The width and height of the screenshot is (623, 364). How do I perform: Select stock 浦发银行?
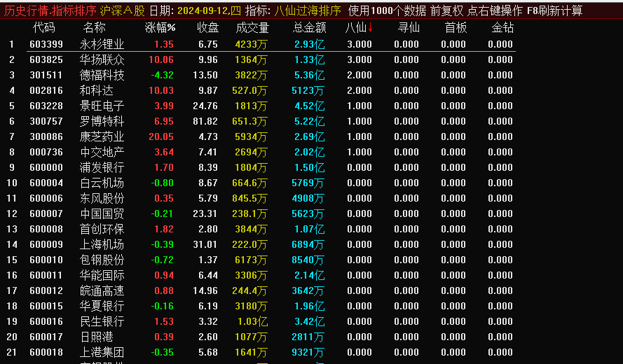[x=102, y=167]
